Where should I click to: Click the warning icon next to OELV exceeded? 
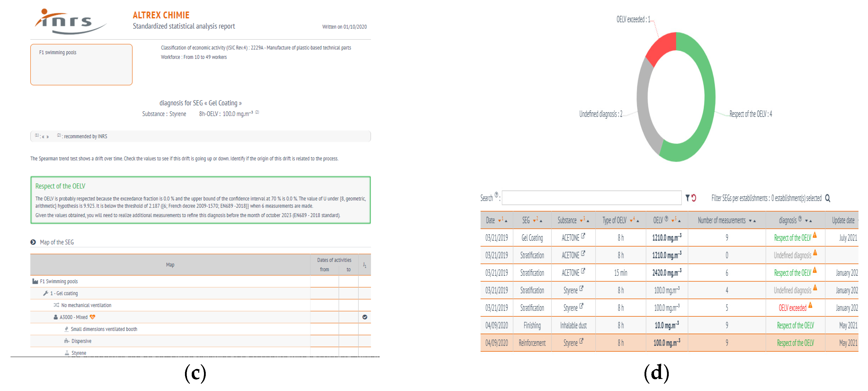(x=810, y=305)
